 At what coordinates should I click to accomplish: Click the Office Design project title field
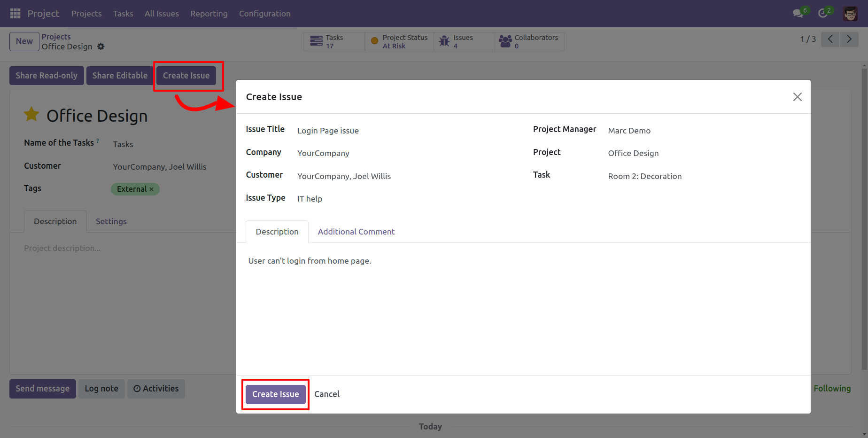click(x=97, y=116)
